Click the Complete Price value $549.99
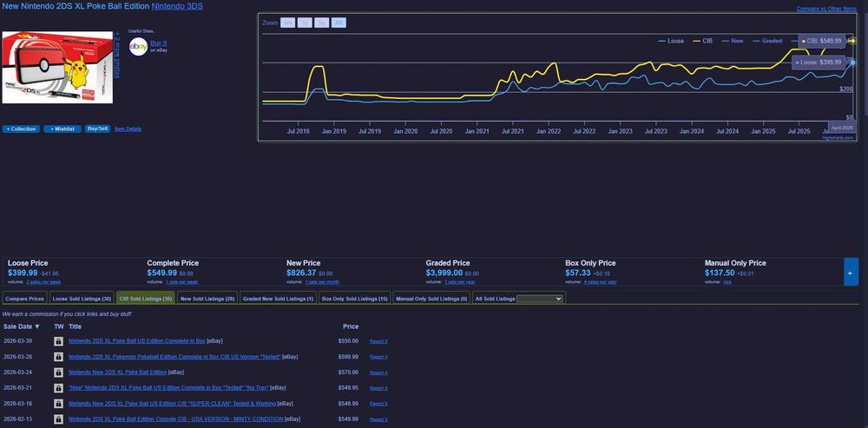 tap(162, 273)
